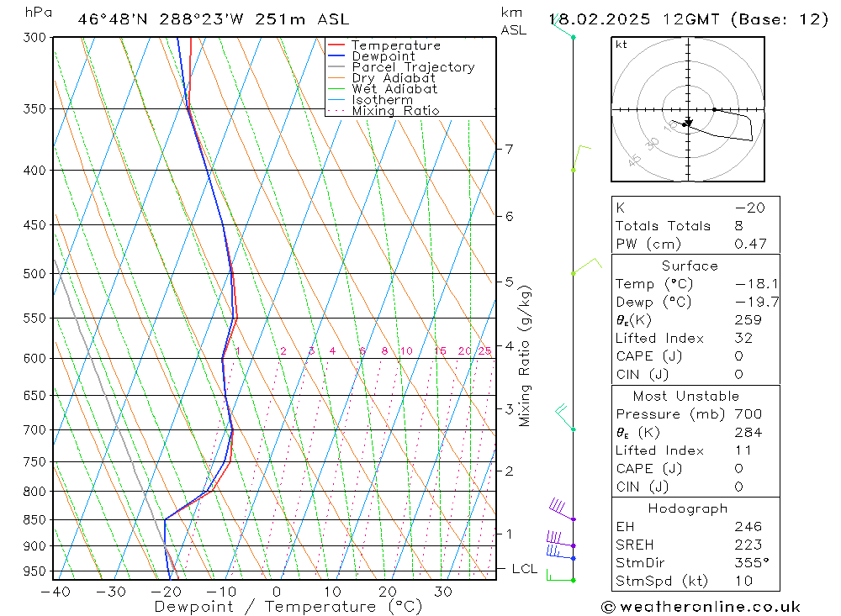Viewport: 841px width, 616px height.
Task: Click the Isotherm legend entry
Action: (x=383, y=100)
